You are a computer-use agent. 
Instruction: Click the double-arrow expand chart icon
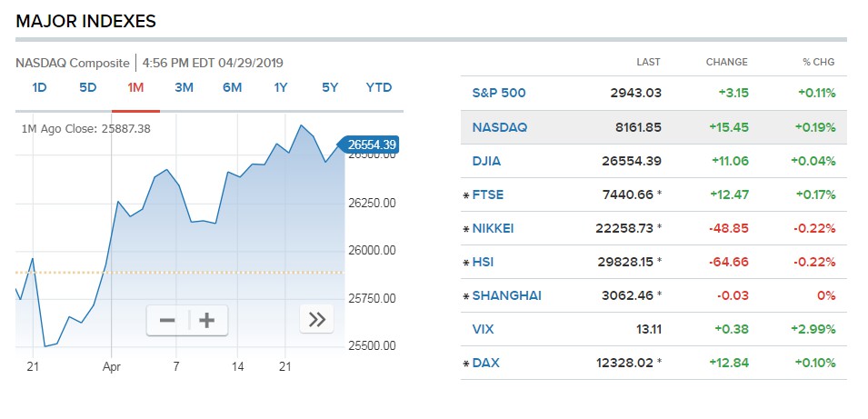pos(316,319)
